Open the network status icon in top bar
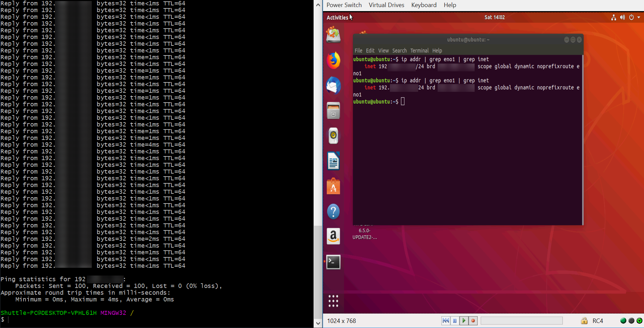The height and width of the screenshot is (328, 644). (x=614, y=17)
